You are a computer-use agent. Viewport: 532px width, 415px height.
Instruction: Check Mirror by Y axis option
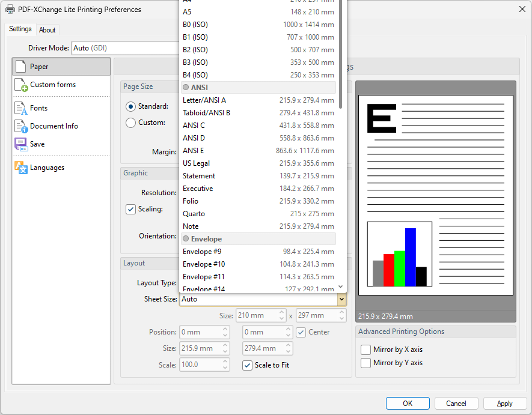coord(365,363)
